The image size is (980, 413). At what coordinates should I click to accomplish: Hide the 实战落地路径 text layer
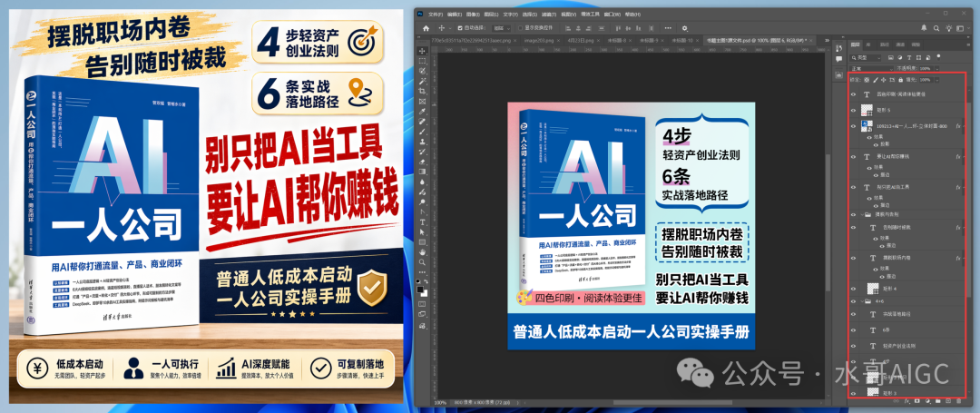point(853,314)
